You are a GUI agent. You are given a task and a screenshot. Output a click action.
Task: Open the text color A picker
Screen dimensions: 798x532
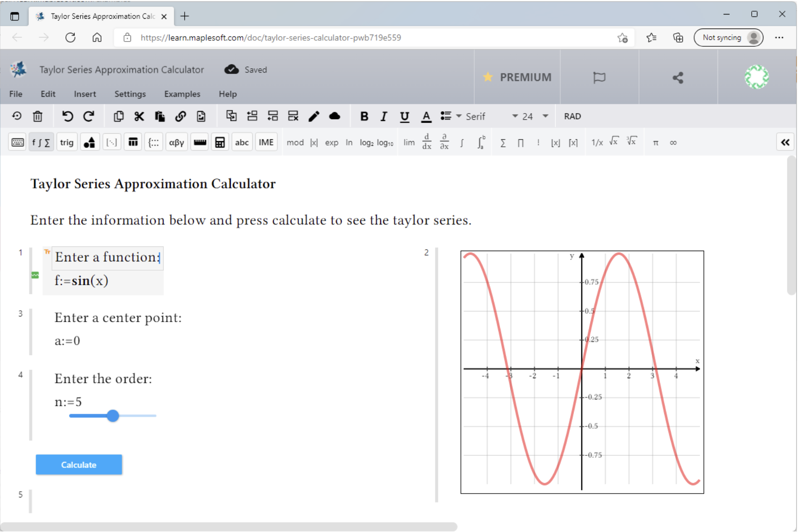(426, 116)
